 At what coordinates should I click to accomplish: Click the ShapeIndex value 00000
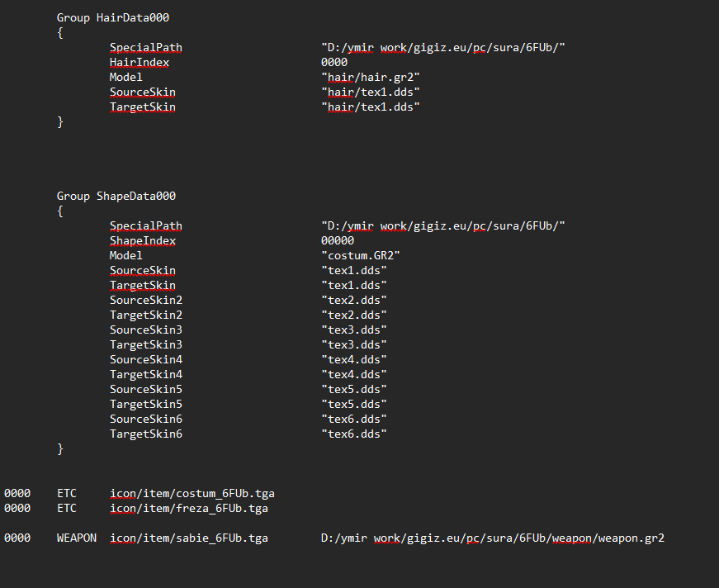point(338,240)
